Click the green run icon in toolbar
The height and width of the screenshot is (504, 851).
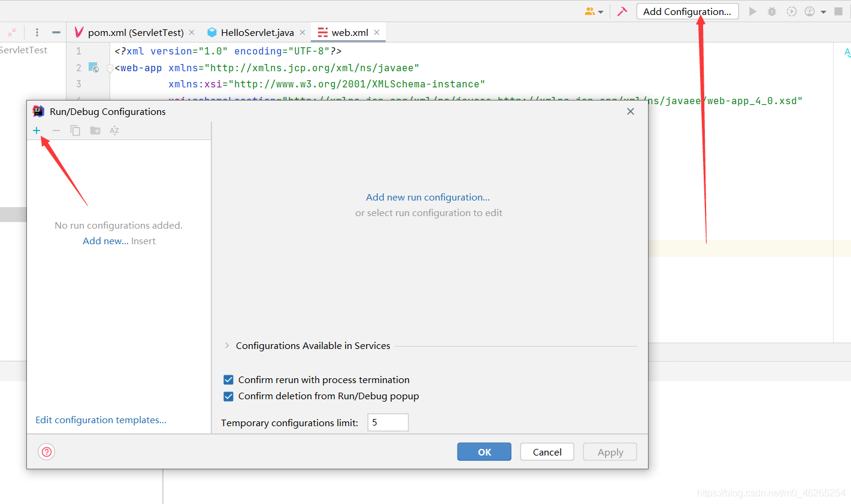753,11
